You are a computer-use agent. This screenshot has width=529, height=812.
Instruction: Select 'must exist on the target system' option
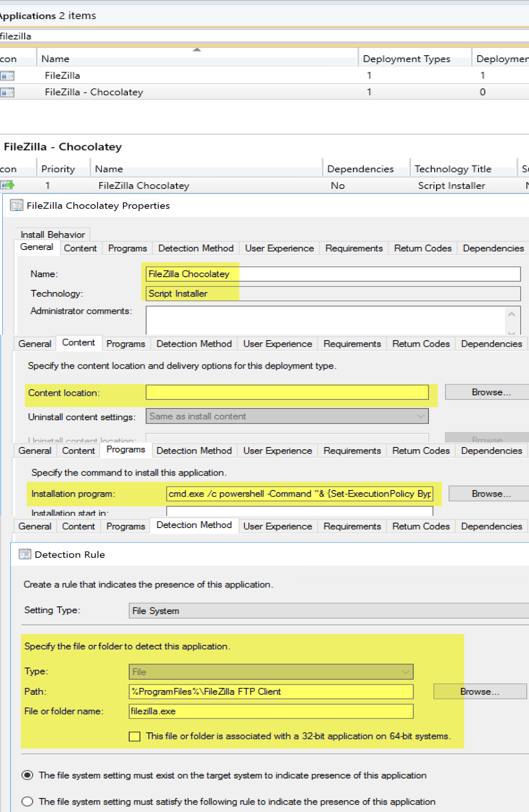(x=28, y=775)
